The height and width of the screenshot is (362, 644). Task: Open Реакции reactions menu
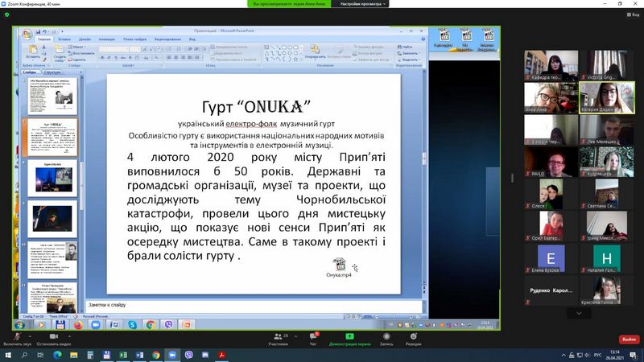pos(413,339)
